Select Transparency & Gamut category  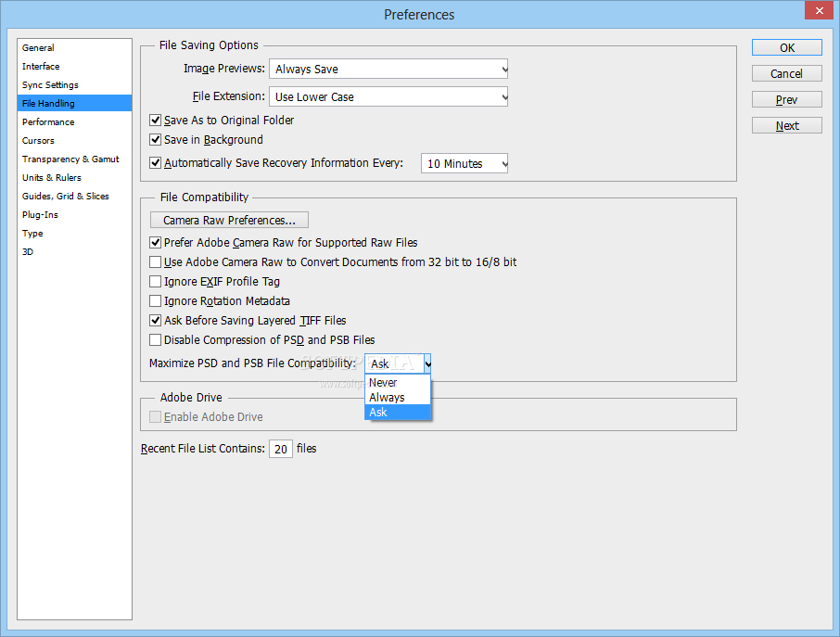[74, 159]
